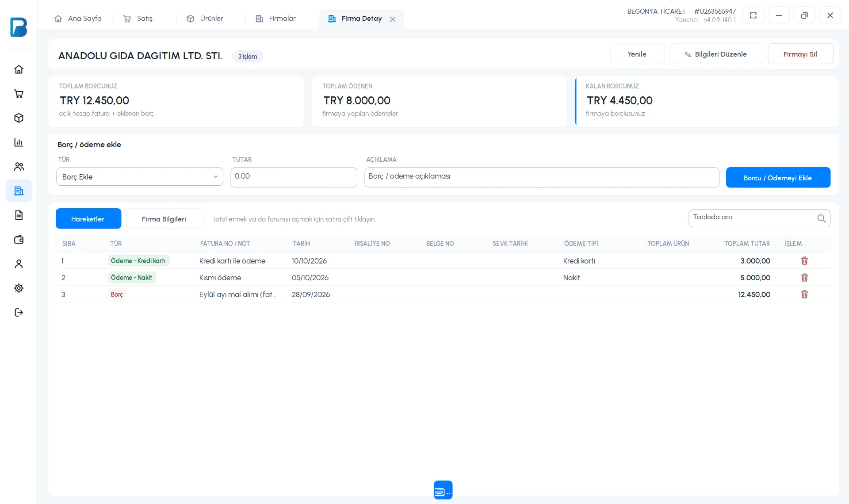The width and height of the screenshot is (849, 504).
Task: Click the Borcu / Ödemeyi Ekle button
Action: 778,178
